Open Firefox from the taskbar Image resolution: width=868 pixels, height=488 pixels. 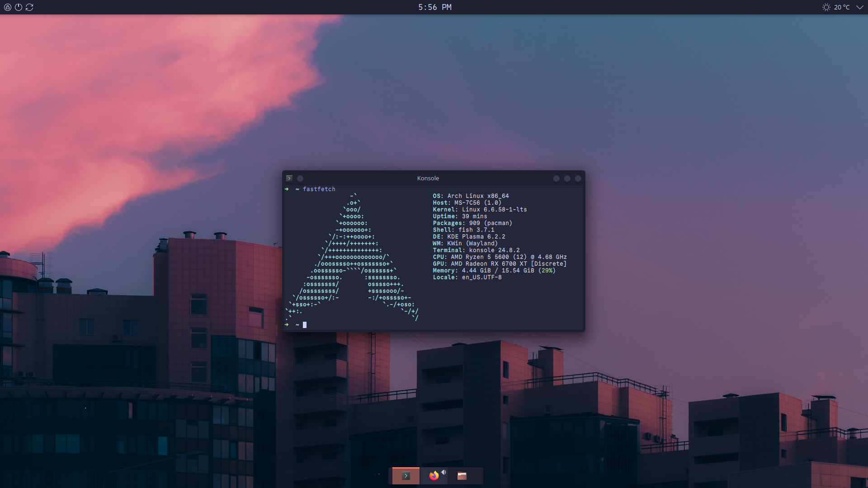[x=434, y=476]
